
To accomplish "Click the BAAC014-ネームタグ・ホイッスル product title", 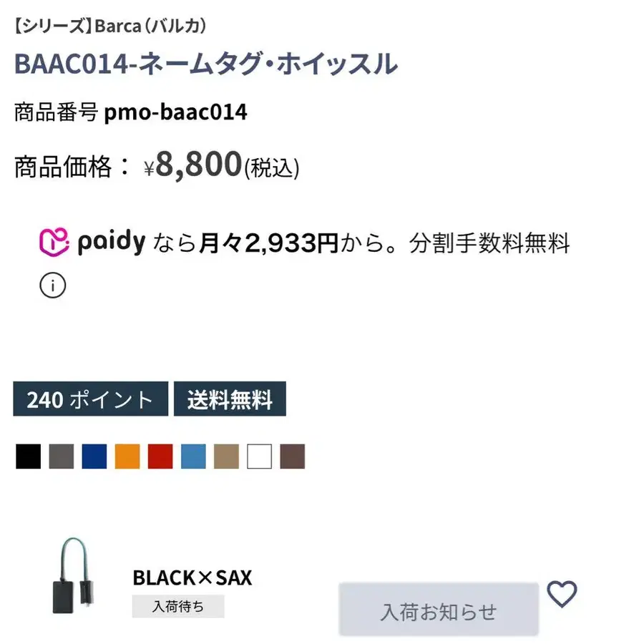I will click(x=205, y=64).
